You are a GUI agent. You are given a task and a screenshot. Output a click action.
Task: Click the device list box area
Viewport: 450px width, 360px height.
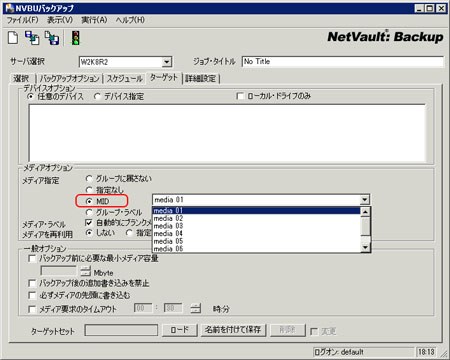point(227,133)
